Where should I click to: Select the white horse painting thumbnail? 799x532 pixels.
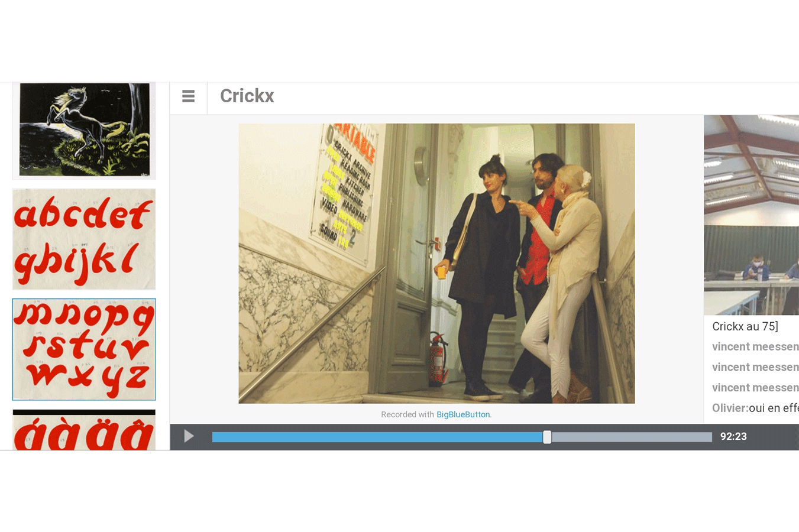[x=84, y=130]
